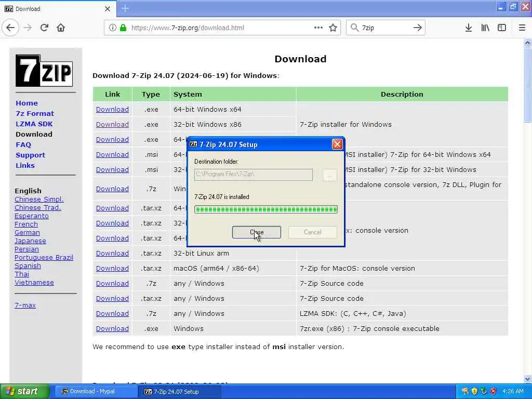This screenshot has height=399, width=532.
Task: Download the LZMA SDK 7z archive
Action: click(112, 314)
